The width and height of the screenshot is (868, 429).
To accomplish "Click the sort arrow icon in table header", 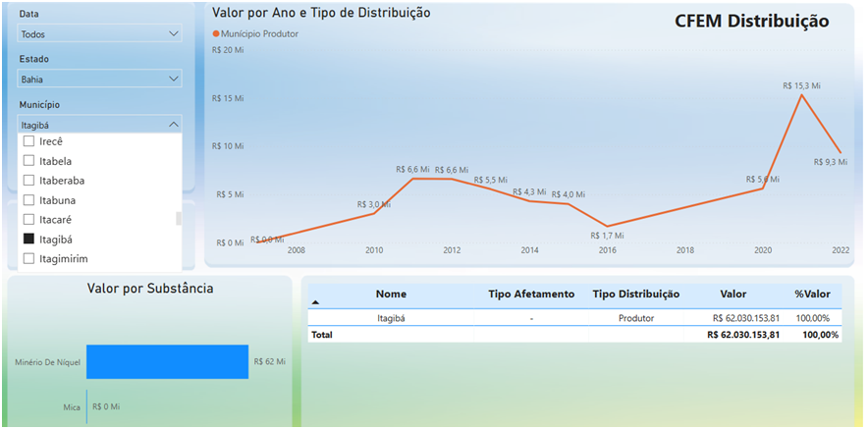I will pyautogui.click(x=315, y=303).
